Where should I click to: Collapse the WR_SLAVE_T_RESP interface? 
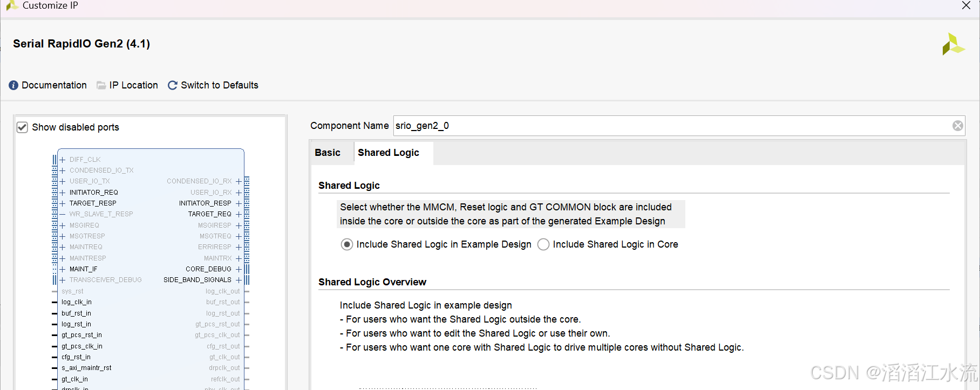[x=63, y=214]
